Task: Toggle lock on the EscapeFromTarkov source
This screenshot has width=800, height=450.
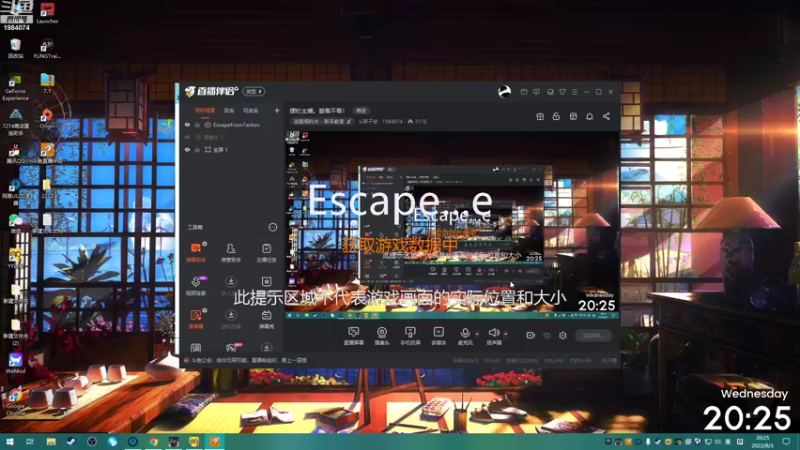Action: (x=197, y=125)
